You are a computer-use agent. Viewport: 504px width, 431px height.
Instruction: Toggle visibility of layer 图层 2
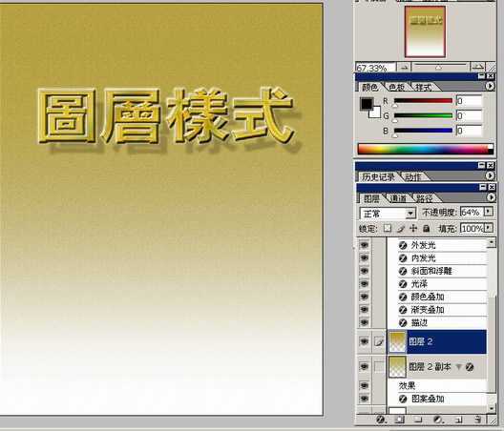pos(365,342)
